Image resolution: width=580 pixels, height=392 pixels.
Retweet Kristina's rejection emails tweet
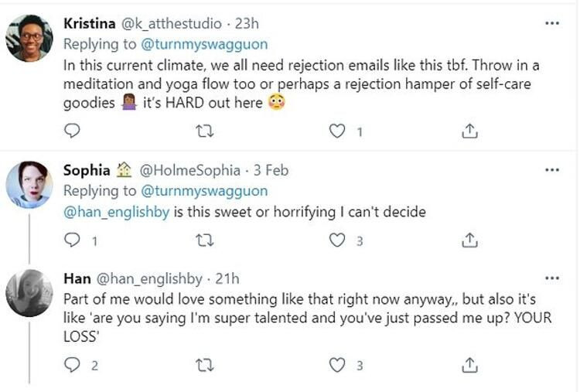tap(205, 132)
